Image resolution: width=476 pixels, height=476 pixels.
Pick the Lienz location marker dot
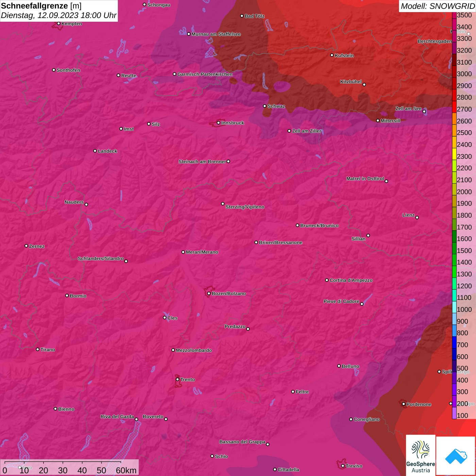point(417,217)
